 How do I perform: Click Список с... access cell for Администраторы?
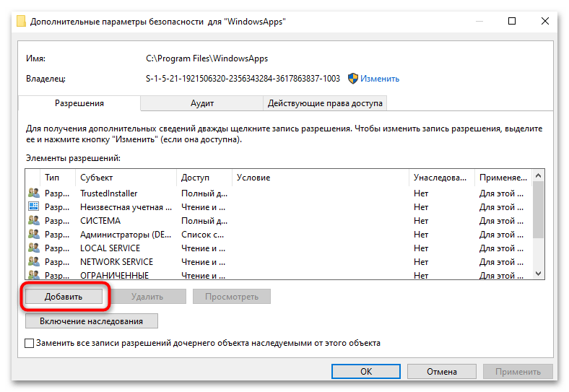pos(202,235)
